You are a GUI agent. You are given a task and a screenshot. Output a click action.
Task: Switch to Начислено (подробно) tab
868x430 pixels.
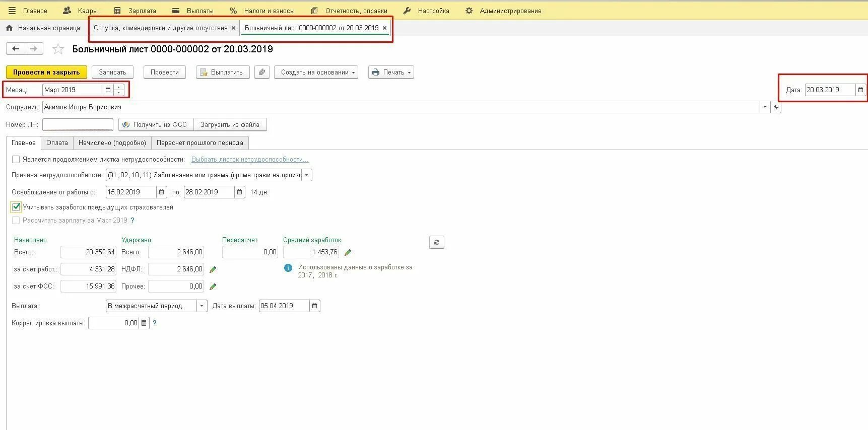[112, 143]
